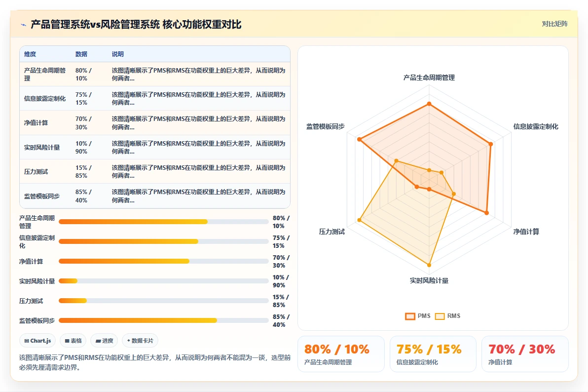Click the 信息披露定制化 progress bar
This screenshot has height=392, width=588.
[x=163, y=241]
